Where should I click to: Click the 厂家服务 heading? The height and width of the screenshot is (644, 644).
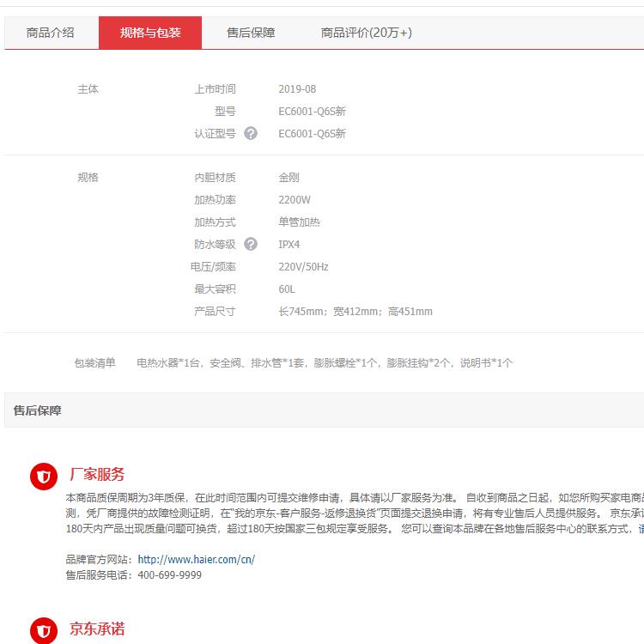click(x=97, y=474)
